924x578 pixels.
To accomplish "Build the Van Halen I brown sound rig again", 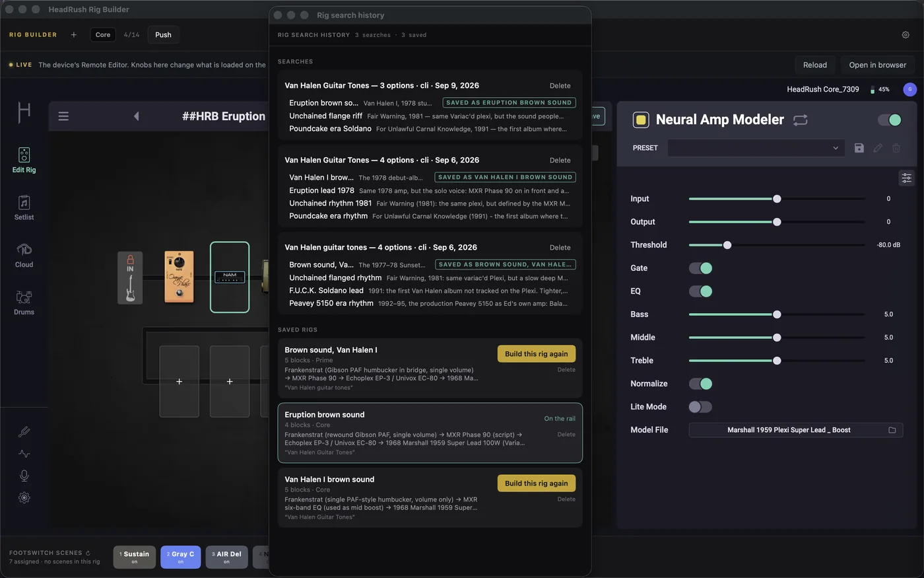I will pyautogui.click(x=537, y=484).
